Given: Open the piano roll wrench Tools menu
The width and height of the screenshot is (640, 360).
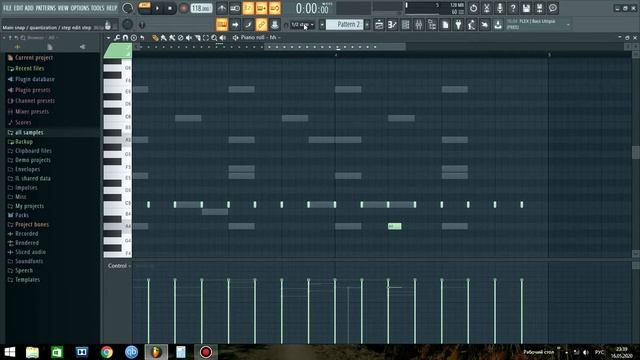Looking at the screenshot, I should [x=117, y=38].
